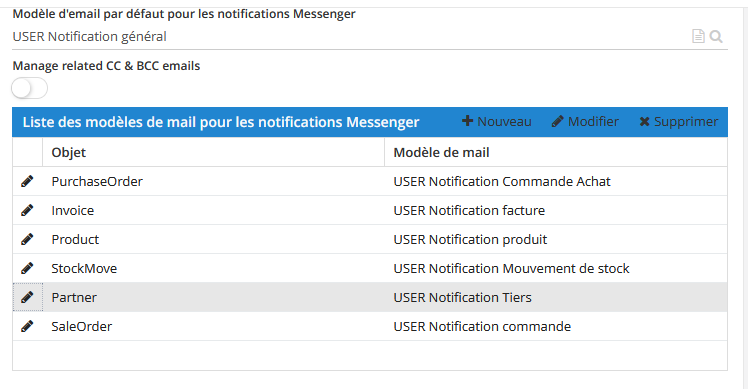This screenshot has width=748, height=389.
Task: Edit the Invoice row via pencil icon
Action: [x=27, y=210]
